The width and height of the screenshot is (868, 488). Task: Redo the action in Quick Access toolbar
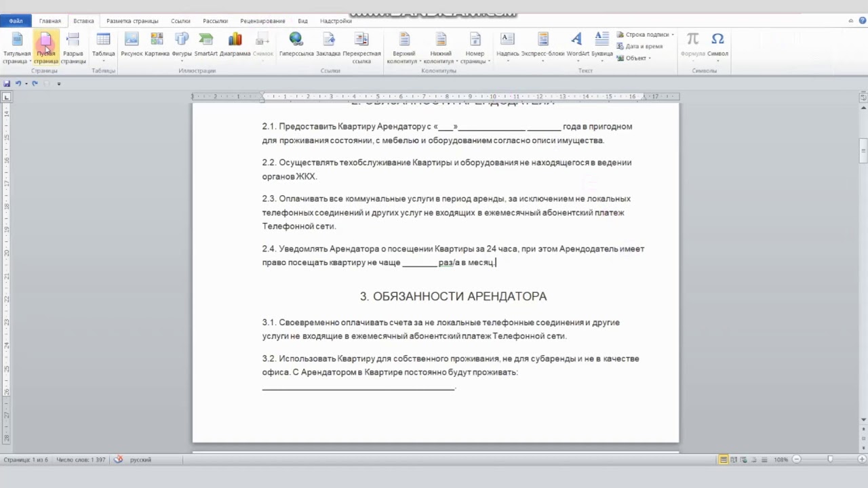(35, 83)
